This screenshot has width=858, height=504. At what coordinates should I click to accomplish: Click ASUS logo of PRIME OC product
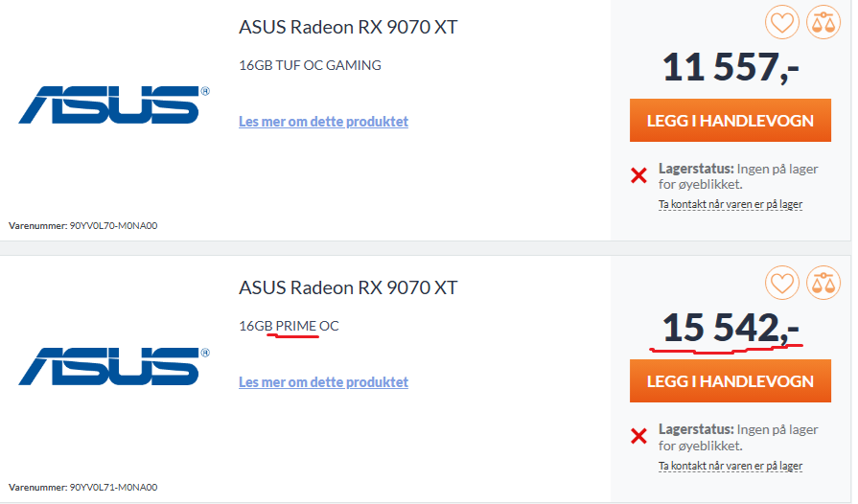pyautogui.click(x=114, y=365)
